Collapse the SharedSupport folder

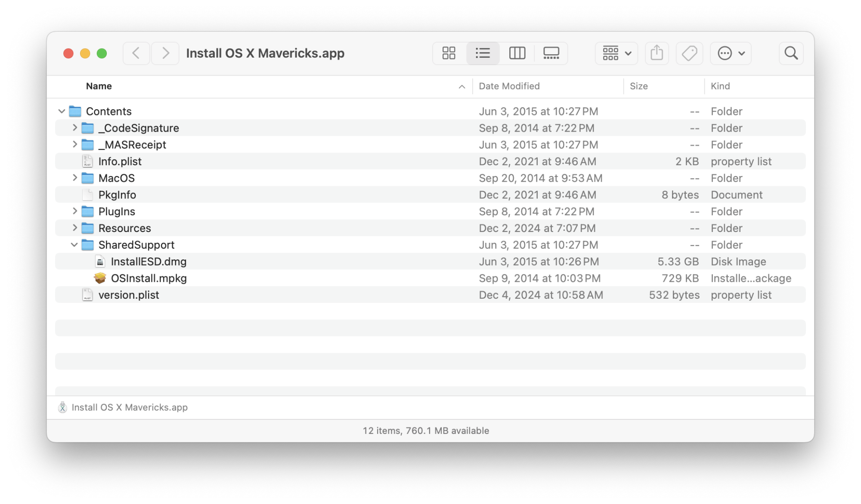(74, 245)
